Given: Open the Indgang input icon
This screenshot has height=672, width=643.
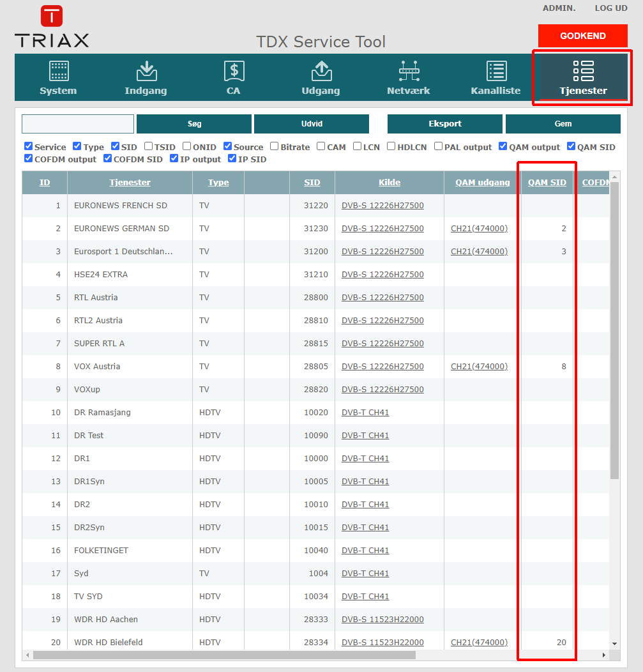Looking at the screenshot, I should pos(146,71).
